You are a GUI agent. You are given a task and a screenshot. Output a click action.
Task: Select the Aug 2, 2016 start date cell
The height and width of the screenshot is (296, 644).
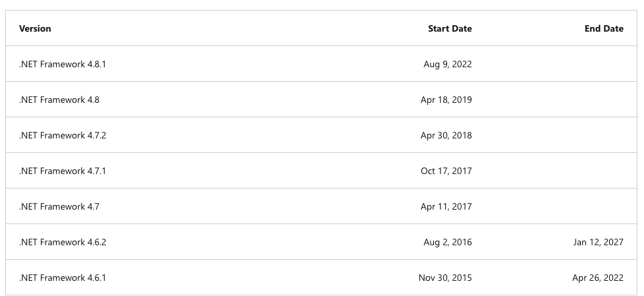pyautogui.click(x=448, y=242)
